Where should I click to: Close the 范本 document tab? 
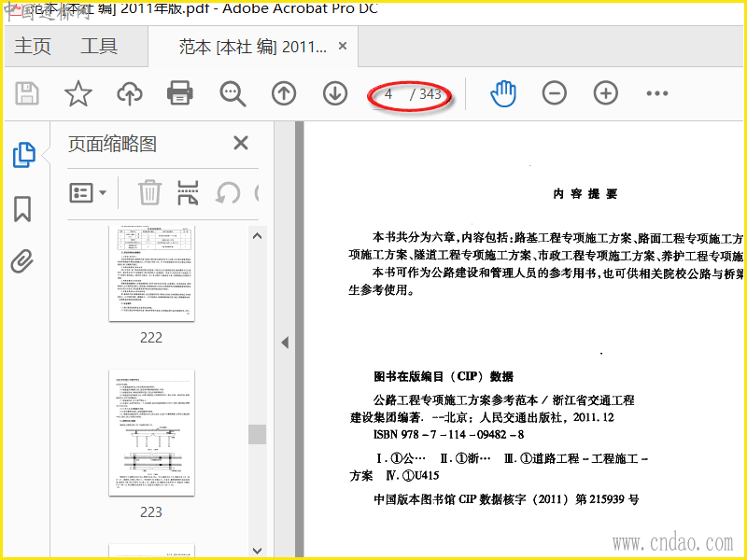343,46
